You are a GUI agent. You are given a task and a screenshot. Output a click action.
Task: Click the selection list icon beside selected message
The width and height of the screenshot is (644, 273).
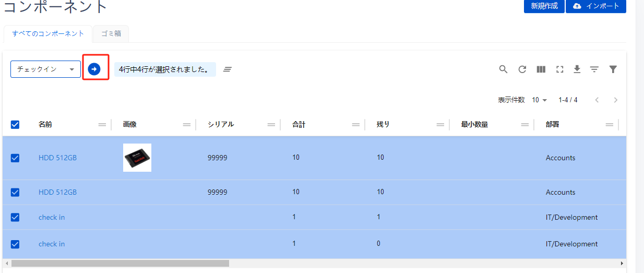click(x=227, y=69)
